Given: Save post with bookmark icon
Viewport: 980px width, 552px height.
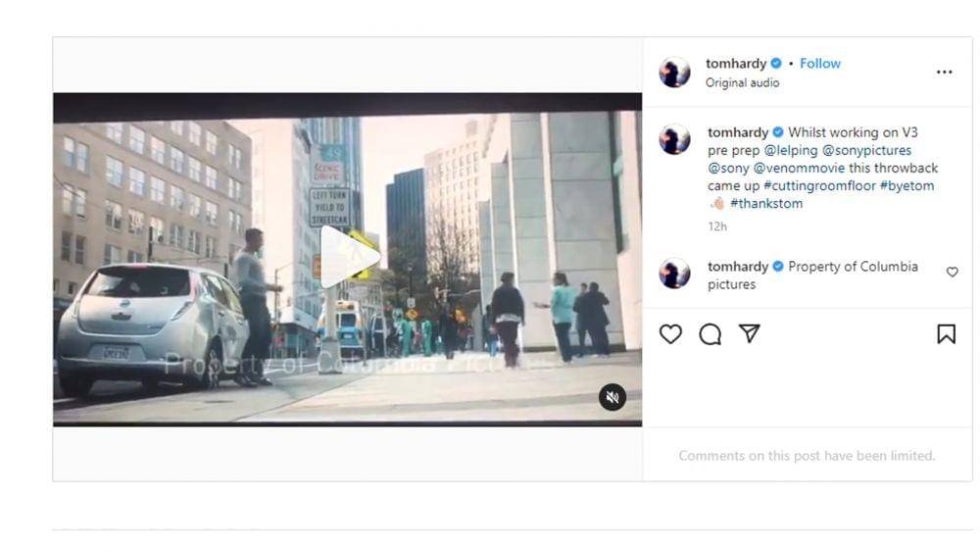Looking at the screenshot, I should point(946,334).
